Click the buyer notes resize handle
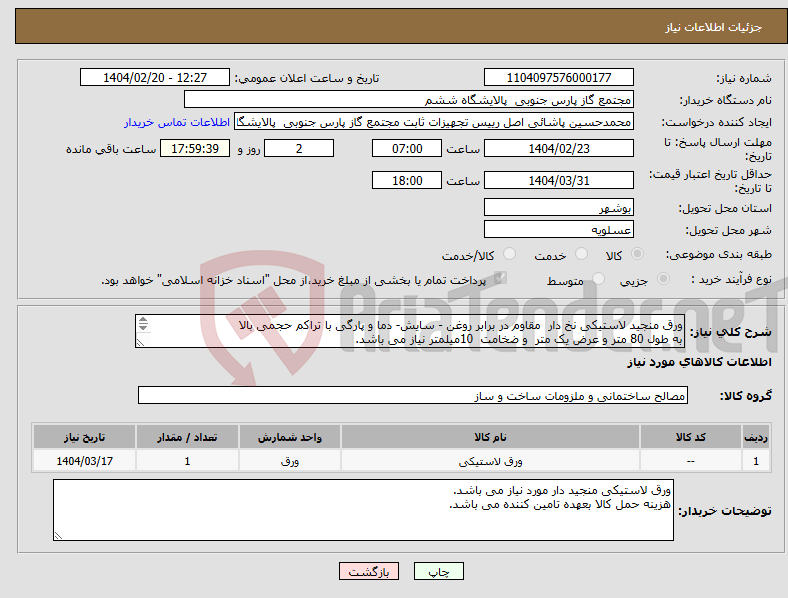This screenshot has width=788, height=598. 58,536
